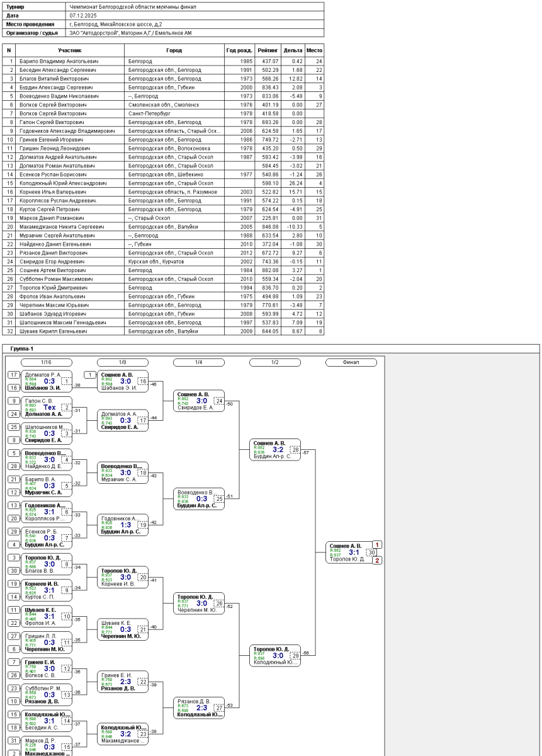Click the Финал round header

pyautogui.click(x=351, y=362)
